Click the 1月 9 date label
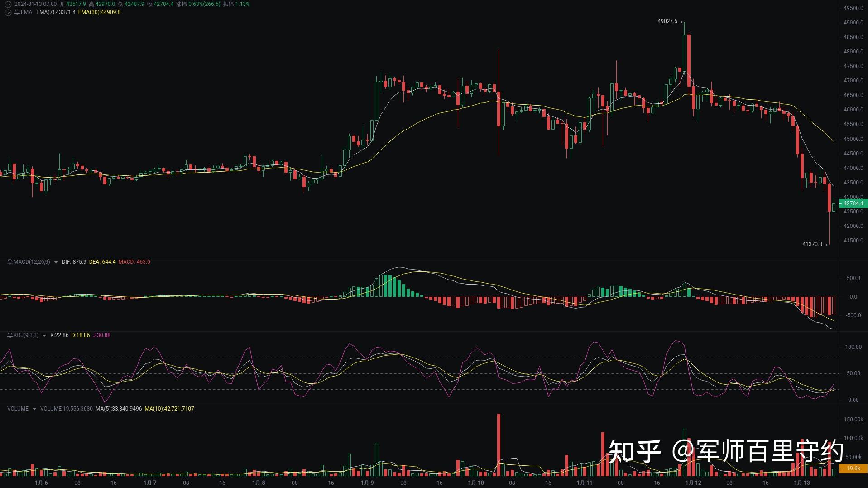This screenshot has width=868, height=488. pyautogui.click(x=367, y=483)
